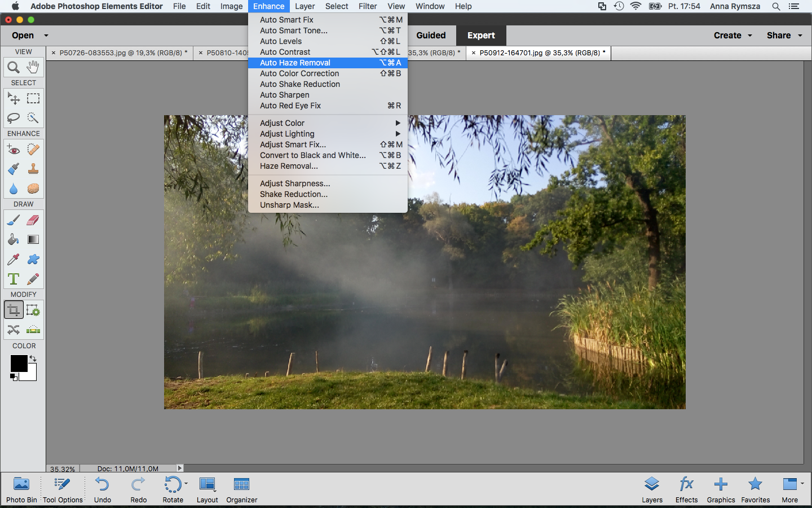Open the Effects panel

[x=686, y=489]
